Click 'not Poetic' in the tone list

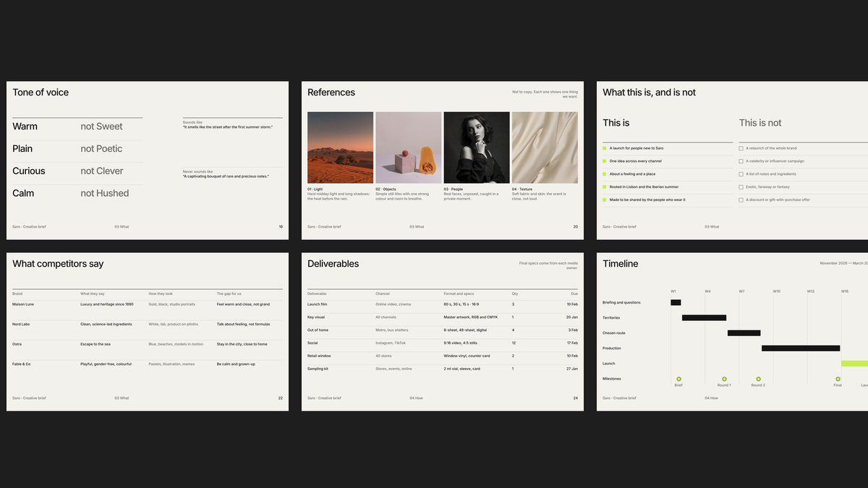(x=102, y=149)
